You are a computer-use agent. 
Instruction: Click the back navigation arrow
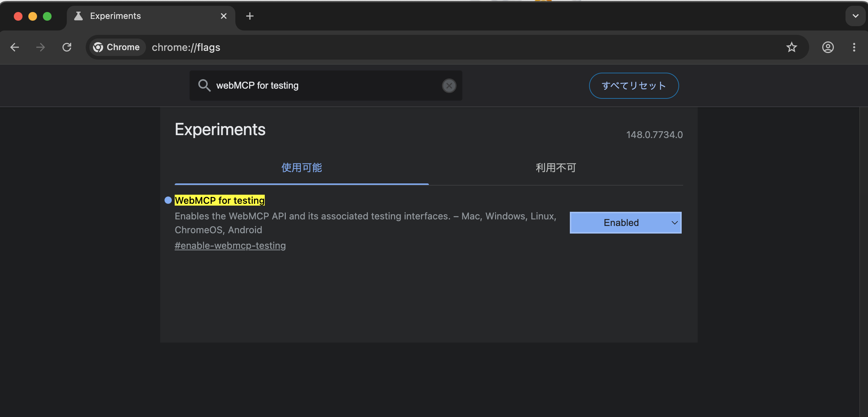coord(15,47)
